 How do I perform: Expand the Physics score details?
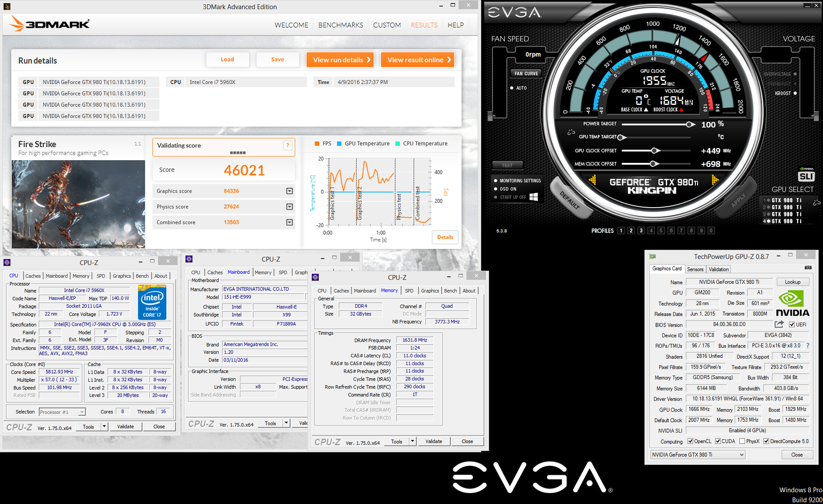(289, 207)
